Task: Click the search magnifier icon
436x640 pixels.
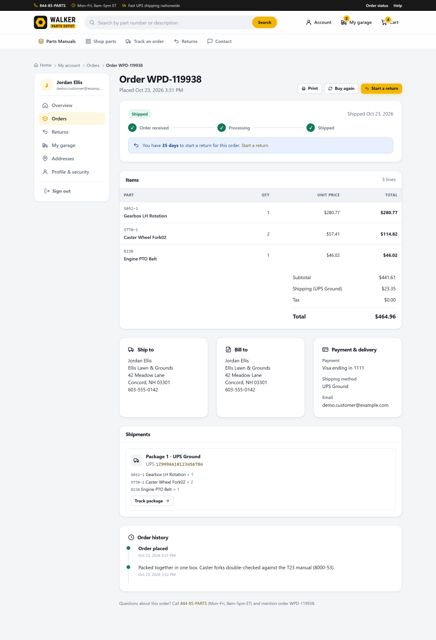Action: 92,22
